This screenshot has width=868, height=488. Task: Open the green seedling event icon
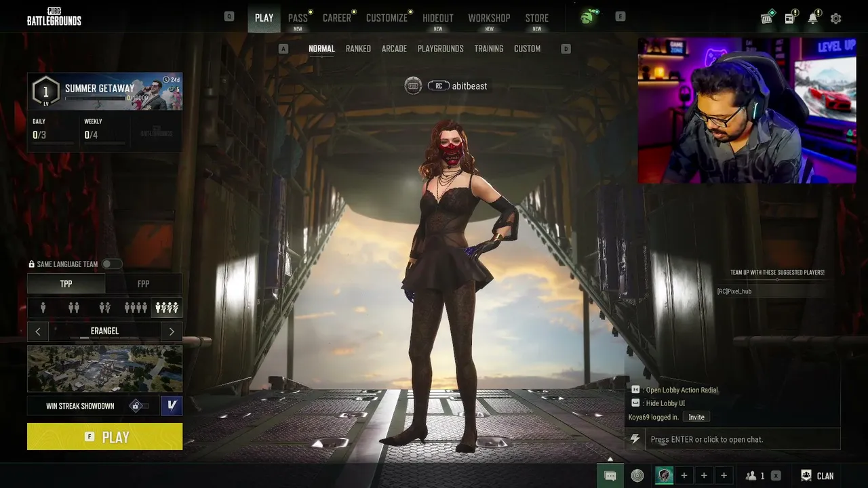pyautogui.click(x=587, y=18)
